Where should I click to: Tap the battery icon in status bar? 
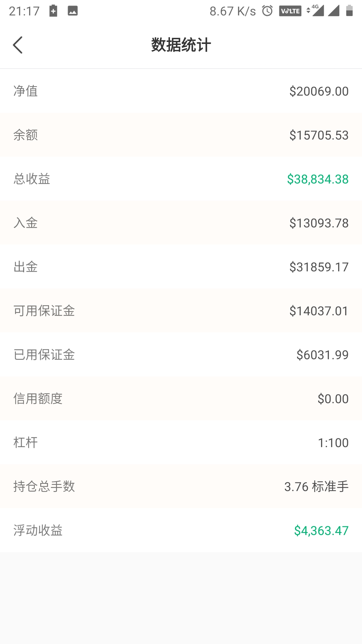pos(349,11)
